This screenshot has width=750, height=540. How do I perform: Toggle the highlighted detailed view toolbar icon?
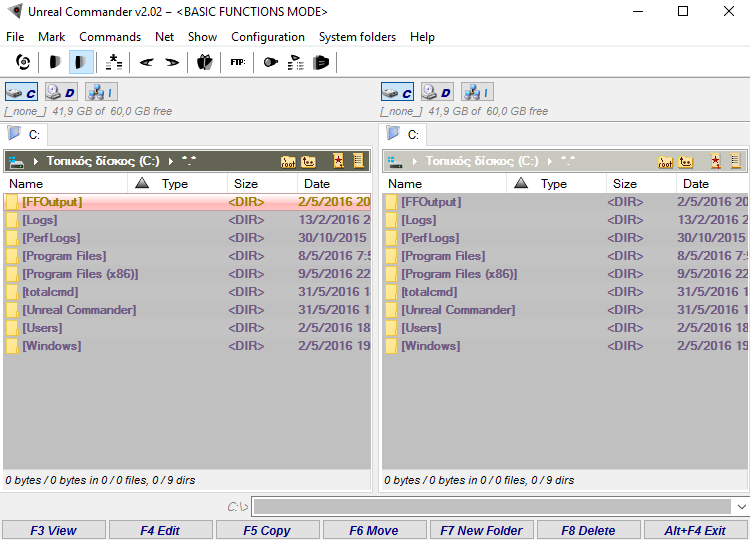81,62
